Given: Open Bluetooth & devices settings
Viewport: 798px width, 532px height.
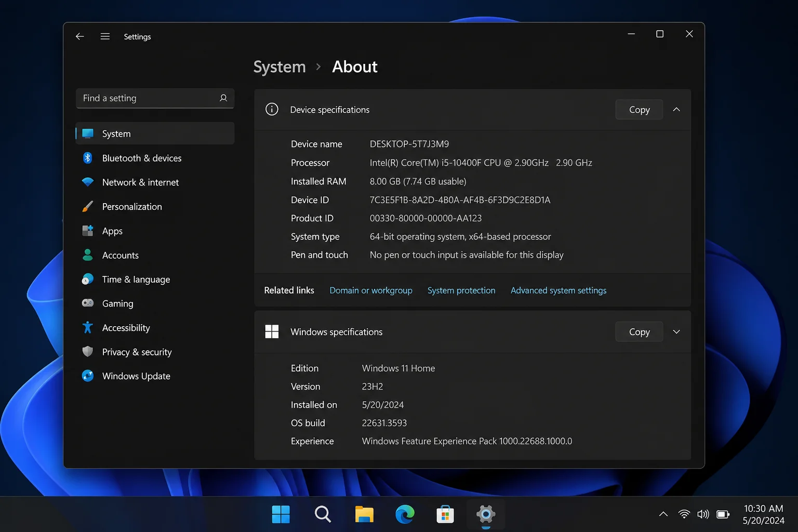Looking at the screenshot, I should [155, 158].
